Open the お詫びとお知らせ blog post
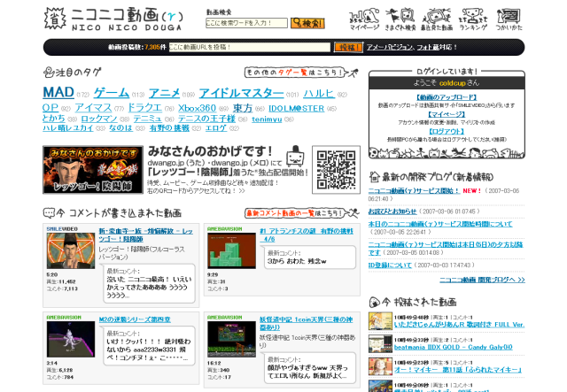Screen dimensions: 567x392 [392, 211]
